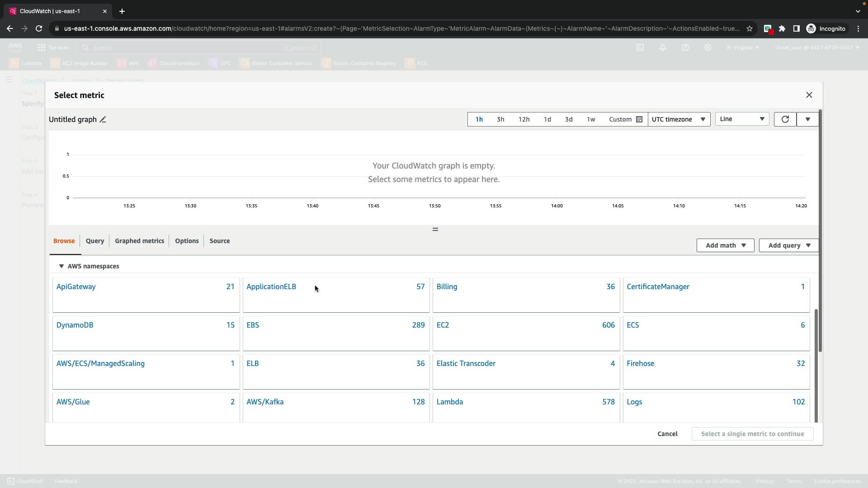Open the custom time range calendar icon
868x488 pixels.
point(639,119)
